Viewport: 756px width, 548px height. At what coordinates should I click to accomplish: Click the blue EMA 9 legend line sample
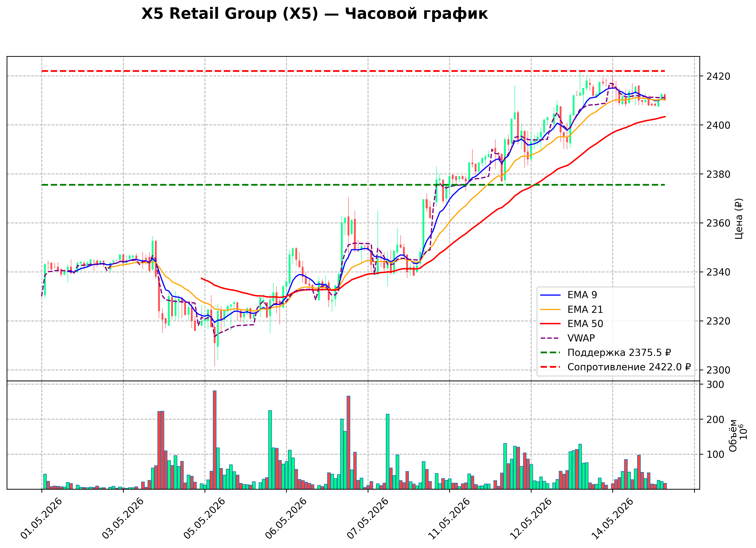(x=550, y=295)
